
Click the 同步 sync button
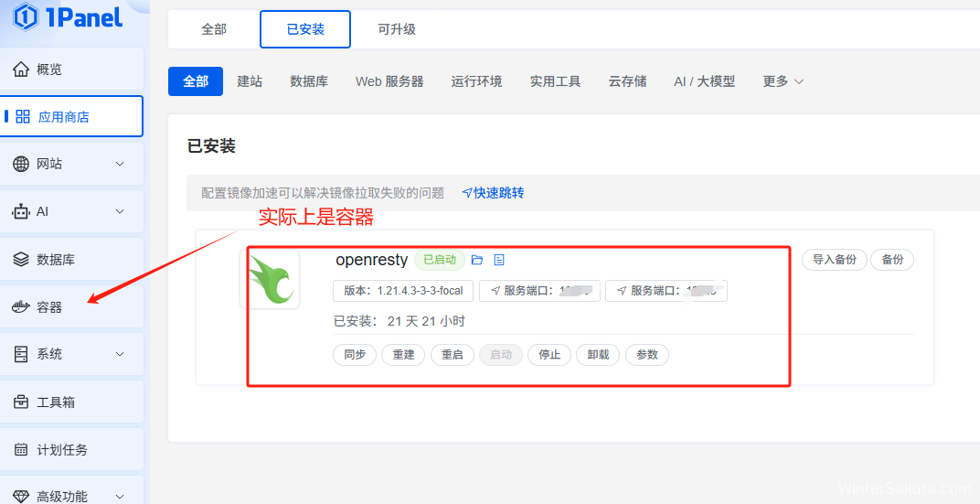[355, 355]
